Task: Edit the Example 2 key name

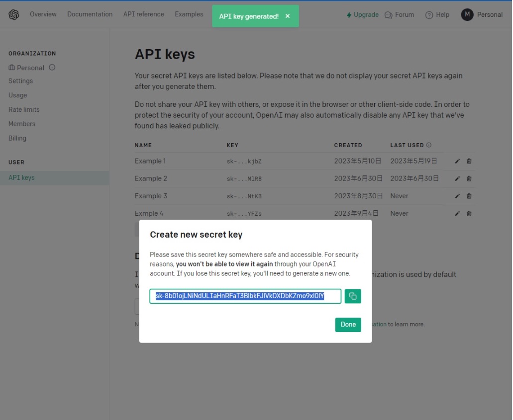Action: click(x=457, y=178)
